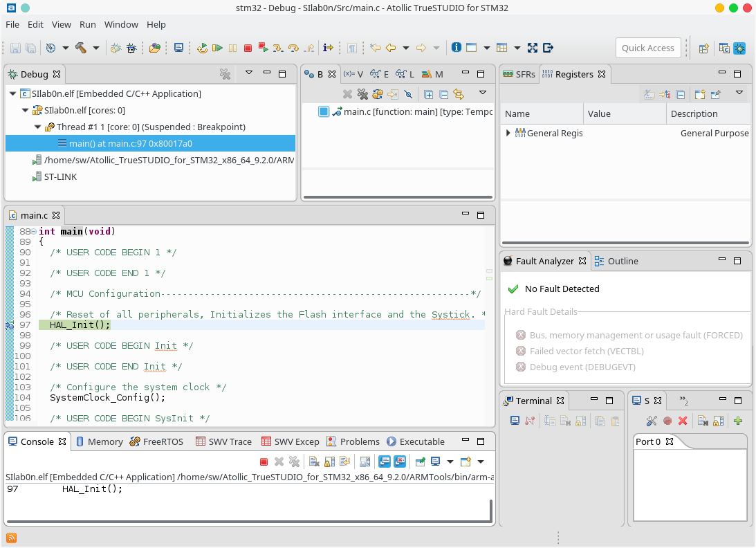Toggle the main.c breakpoint checkbox

point(324,111)
